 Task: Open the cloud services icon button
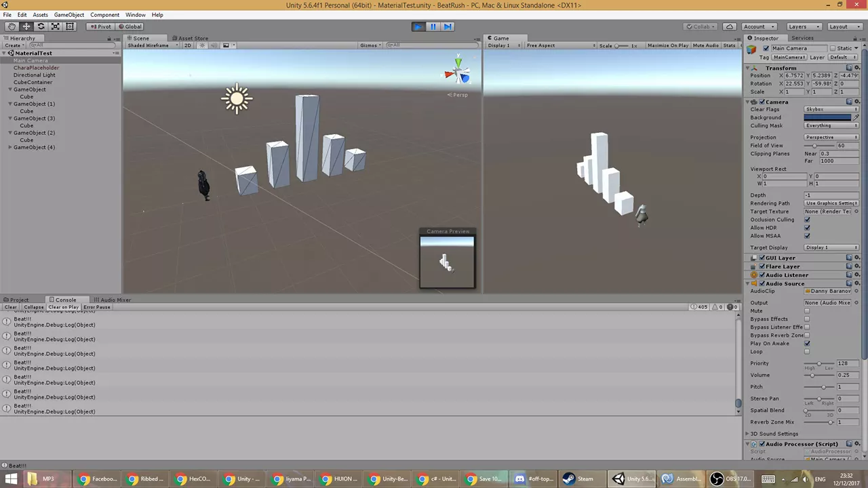(x=730, y=26)
